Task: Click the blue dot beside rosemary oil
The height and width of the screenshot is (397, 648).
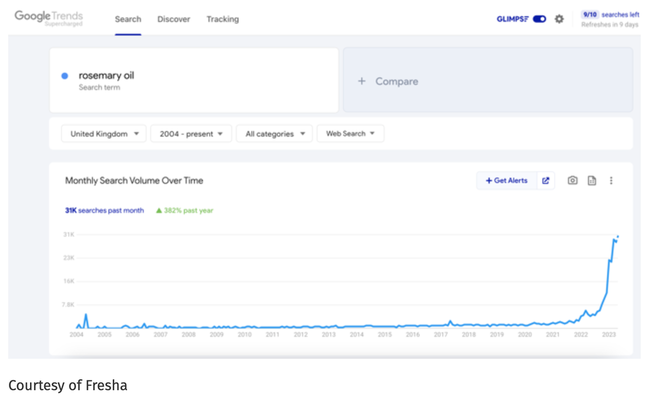Action: (64, 76)
